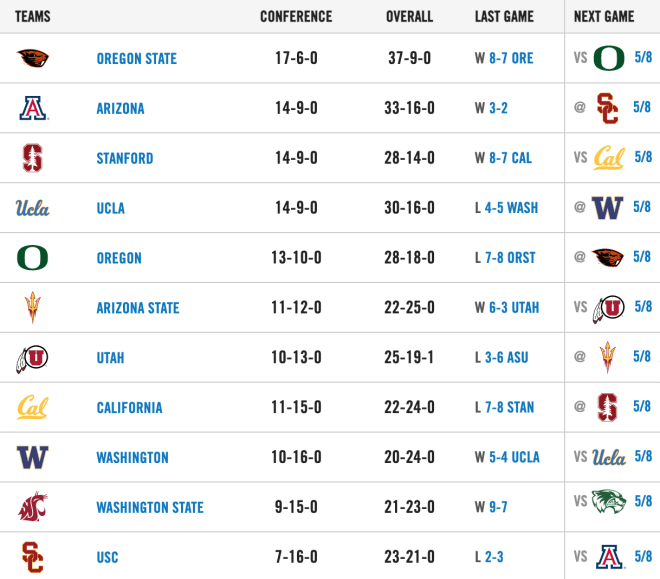Open the Oregon State team link
This screenshot has height=579, width=660.
point(137,58)
